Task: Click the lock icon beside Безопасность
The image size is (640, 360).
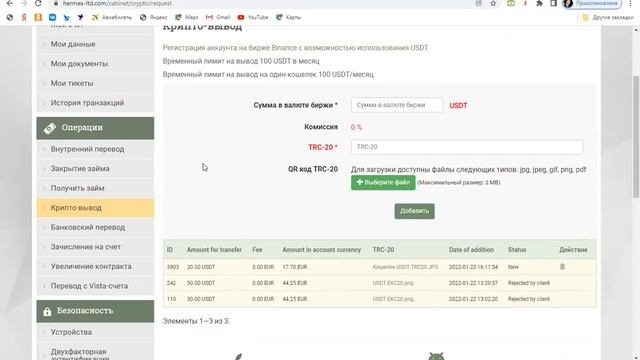Action: point(47,311)
